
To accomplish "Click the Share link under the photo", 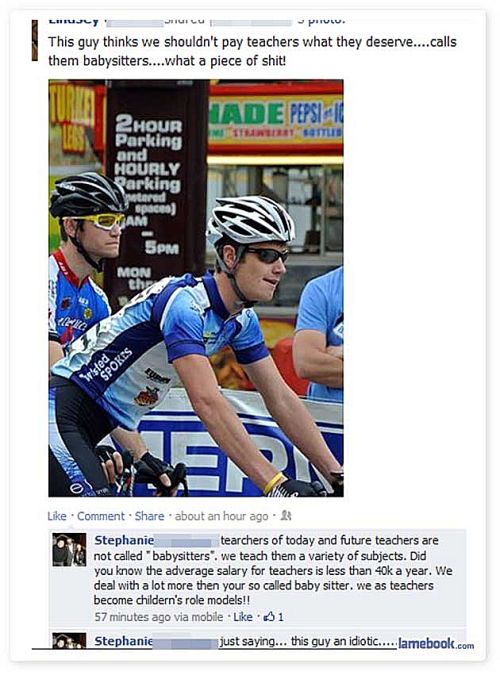I will [149, 516].
